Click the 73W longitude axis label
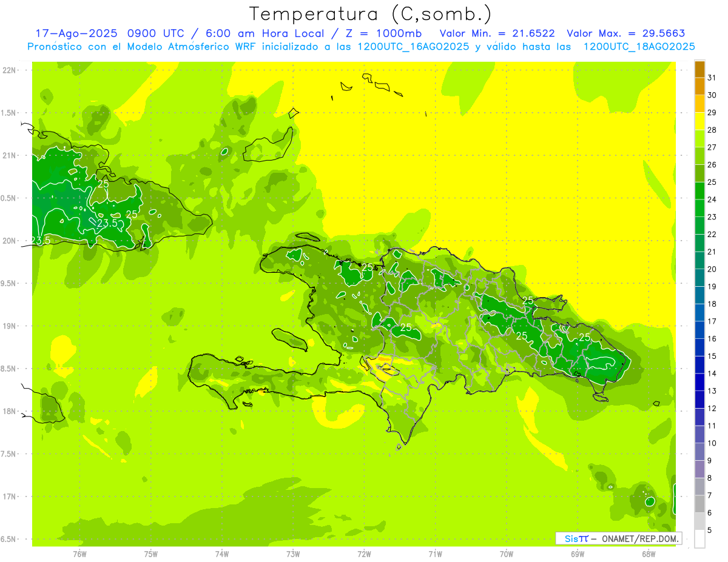728x562 pixels. click(293, 554)
